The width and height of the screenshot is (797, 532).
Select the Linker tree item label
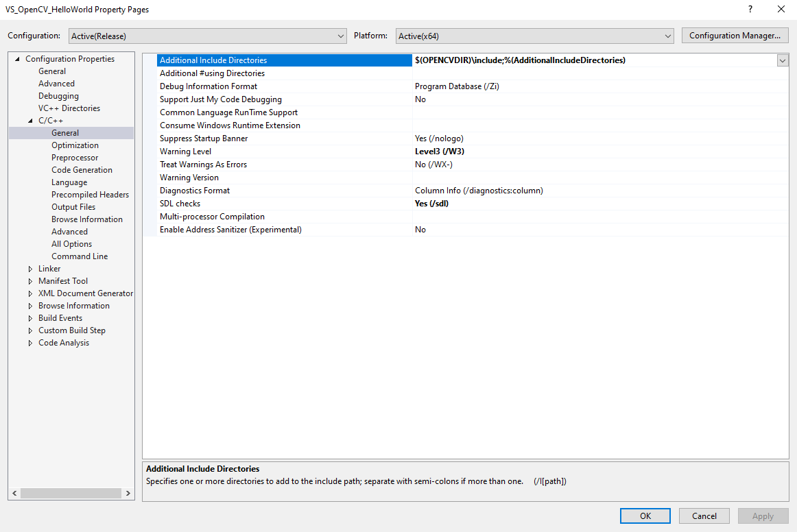[49, 269]
